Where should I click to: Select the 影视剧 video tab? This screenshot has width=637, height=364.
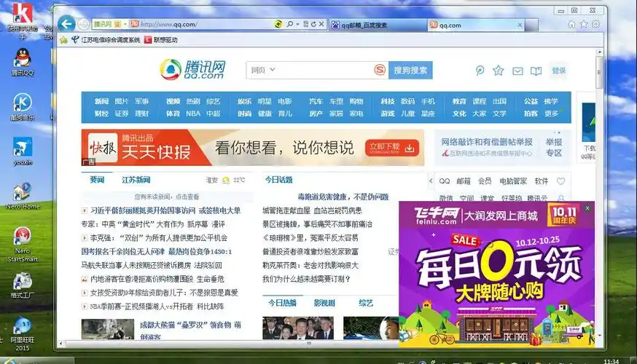point(324,303)
